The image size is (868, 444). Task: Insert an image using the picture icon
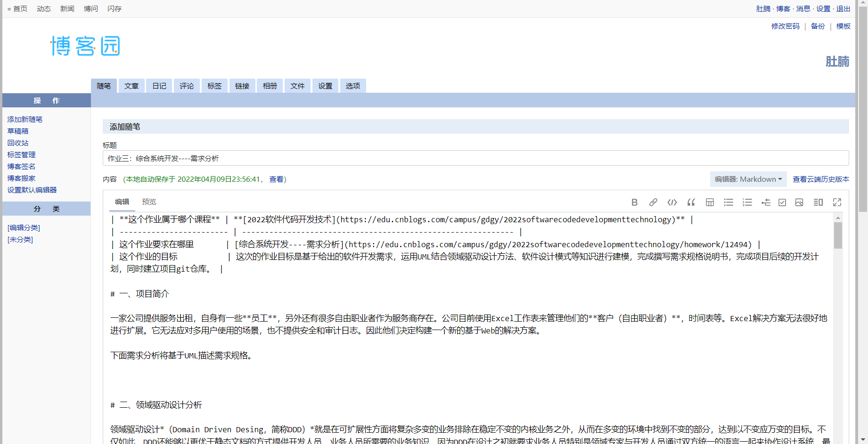point(799,202)
